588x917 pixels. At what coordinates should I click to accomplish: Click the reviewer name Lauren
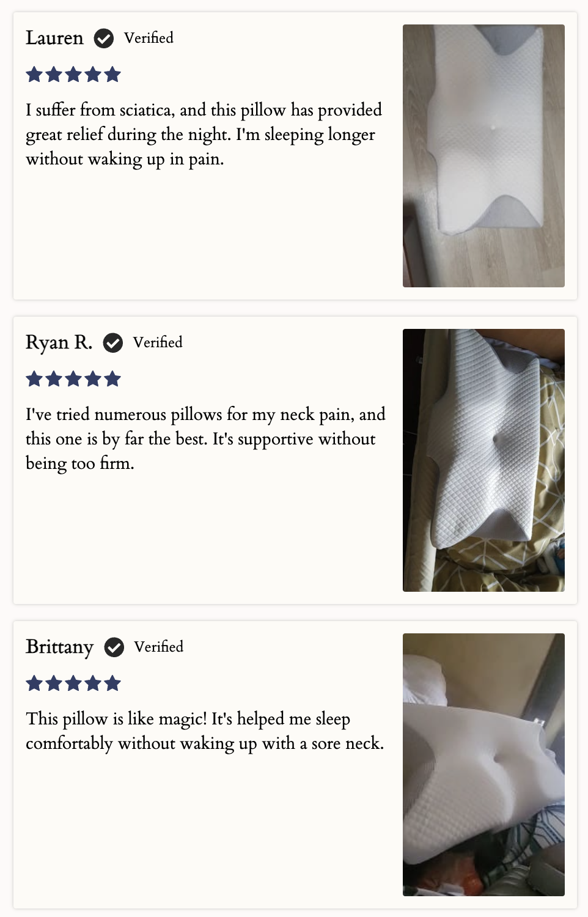coord(54,38)
